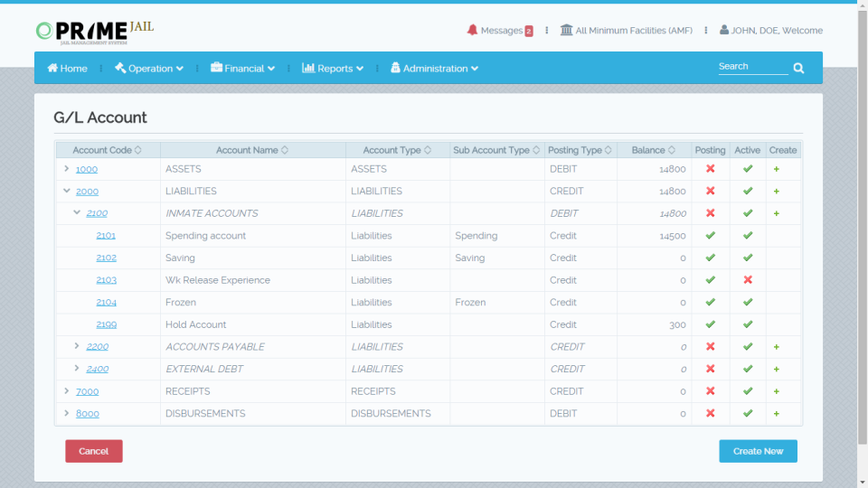Click the Search input field
The image size is (868, 488).
753,66
